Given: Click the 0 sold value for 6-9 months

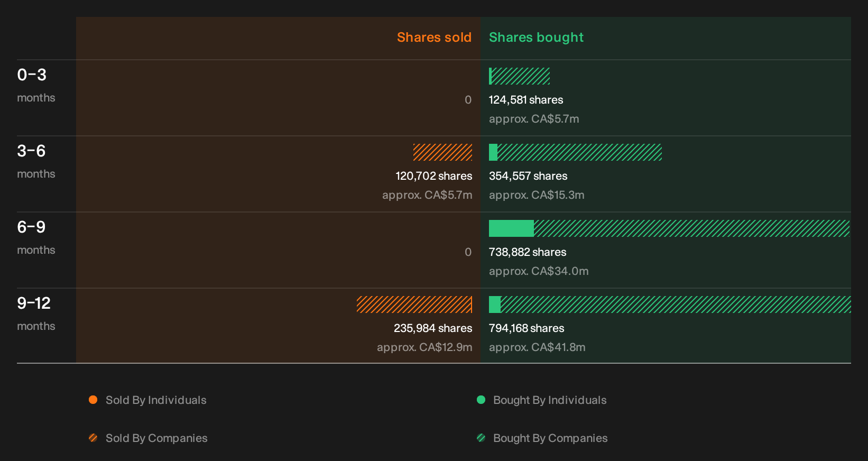Looking at the screenshot, I should (468, 252).
